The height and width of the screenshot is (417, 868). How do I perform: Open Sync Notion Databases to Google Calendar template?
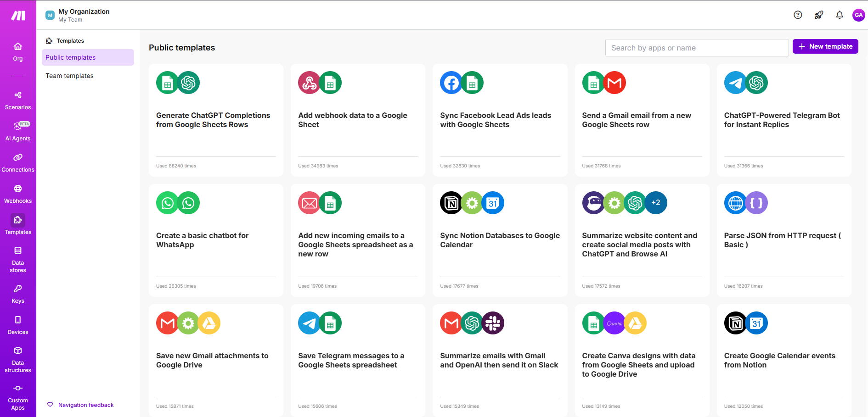(500, 240)
